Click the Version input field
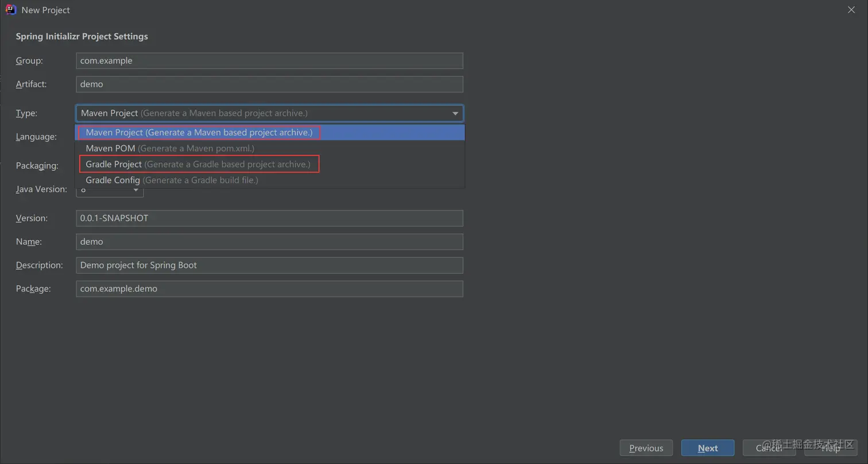The image size is (868, 464). click(x=269, y=218)
